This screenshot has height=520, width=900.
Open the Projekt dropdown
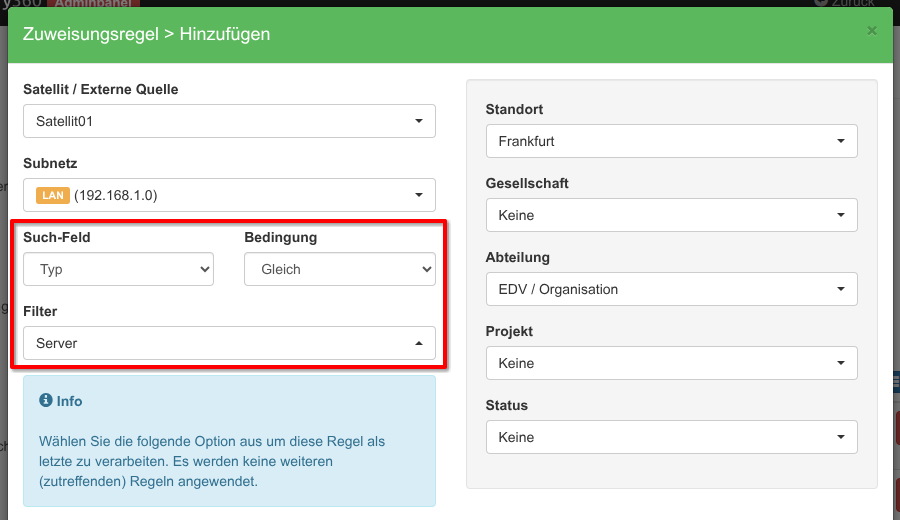click(x=672, y=363)
